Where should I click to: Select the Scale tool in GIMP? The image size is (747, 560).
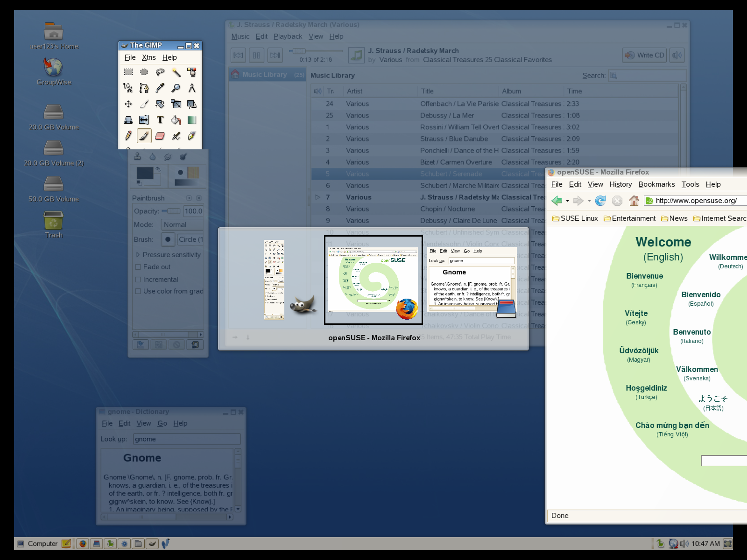pos(176,104)
